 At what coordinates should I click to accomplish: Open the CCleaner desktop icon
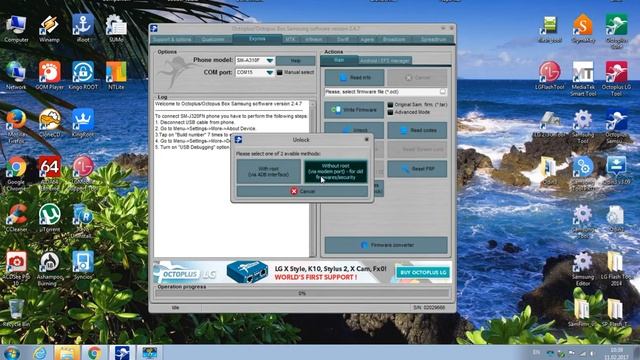click(16, 218)
